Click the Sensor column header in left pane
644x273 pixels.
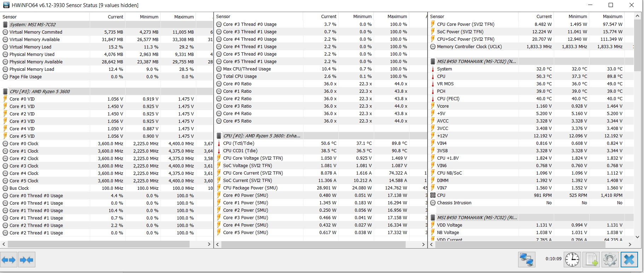point(45,17)
